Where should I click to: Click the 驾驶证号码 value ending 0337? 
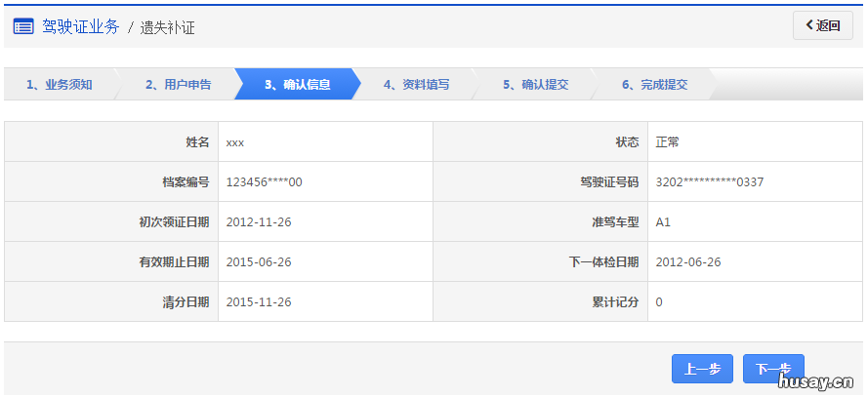[x=709, y=181]
